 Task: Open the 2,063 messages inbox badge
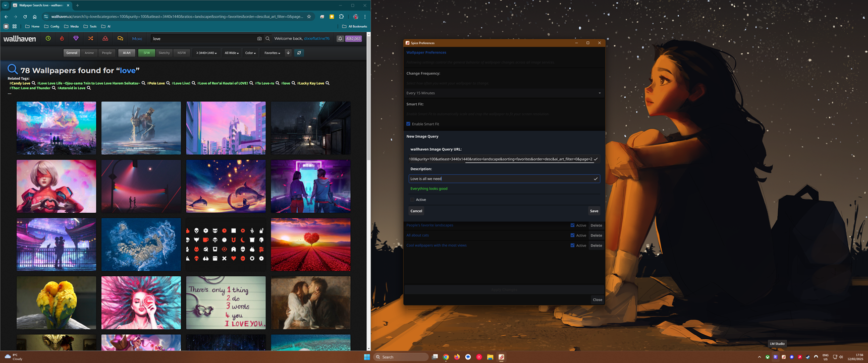coord(353,38)
